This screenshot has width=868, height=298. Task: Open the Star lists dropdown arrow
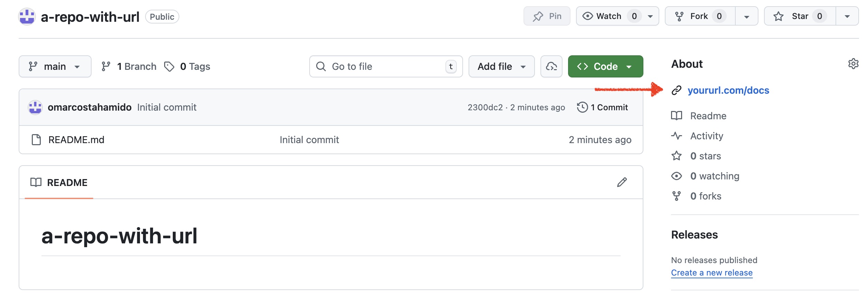(x=847, y=16)
